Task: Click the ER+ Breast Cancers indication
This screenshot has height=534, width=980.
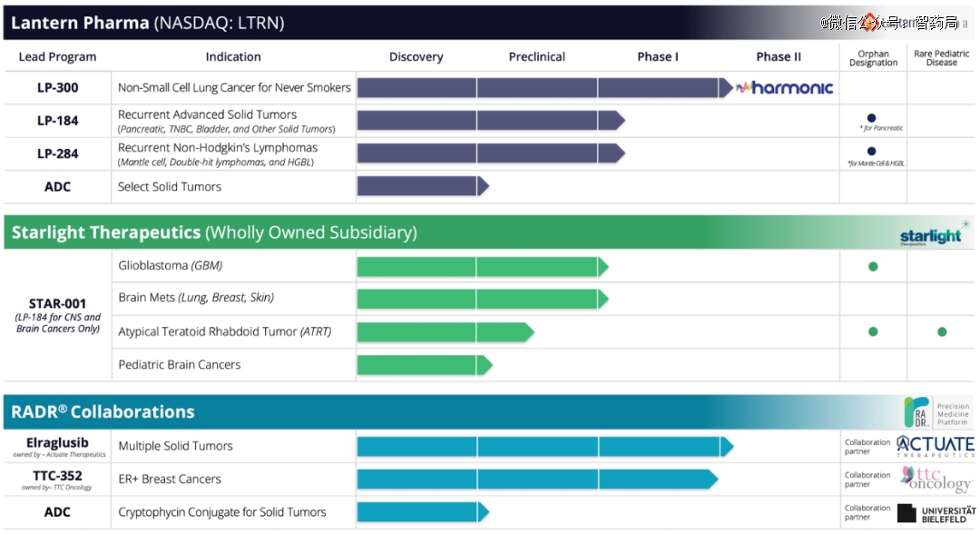Action: pos(170,479)
